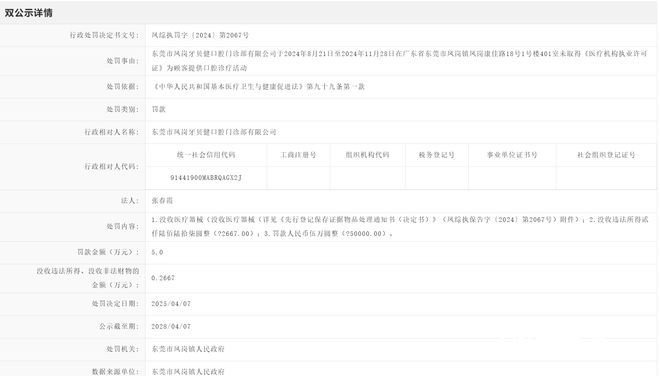The height and width of the screenshot is (376, 660).
Task: Click the 社会组织登记证号 column header
Action: pyautogui.click(x=606, y=155)
